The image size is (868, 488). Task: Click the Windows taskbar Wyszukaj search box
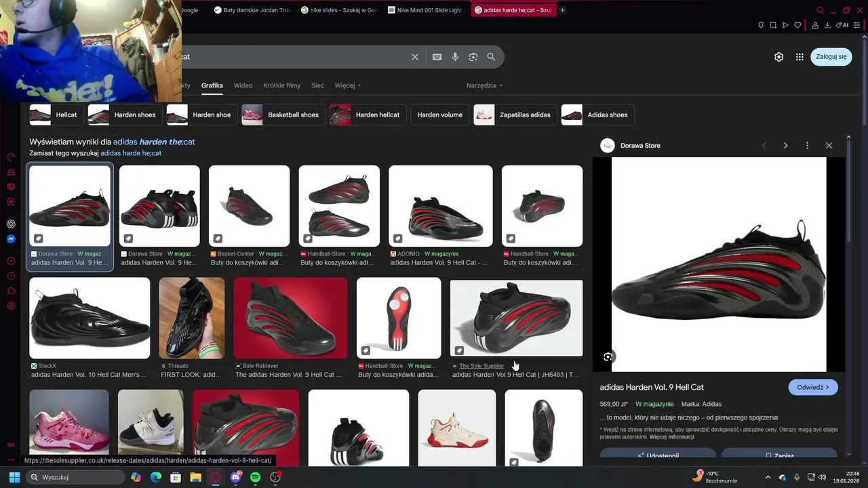(x=75, y=477)
